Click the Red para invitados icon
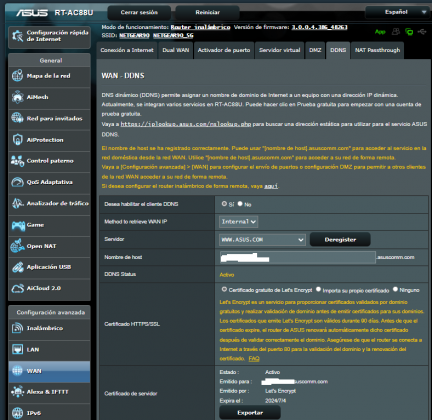The width and height of the screenshot is (432, 420). pyautogui.click(x=17, y=118)
